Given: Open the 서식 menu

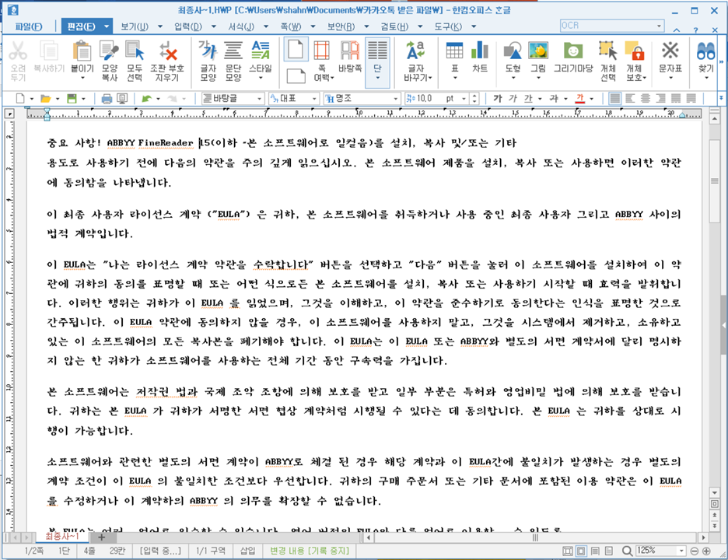Looking at the screenshot, I should pyautogui.click(x=241, y=27).
